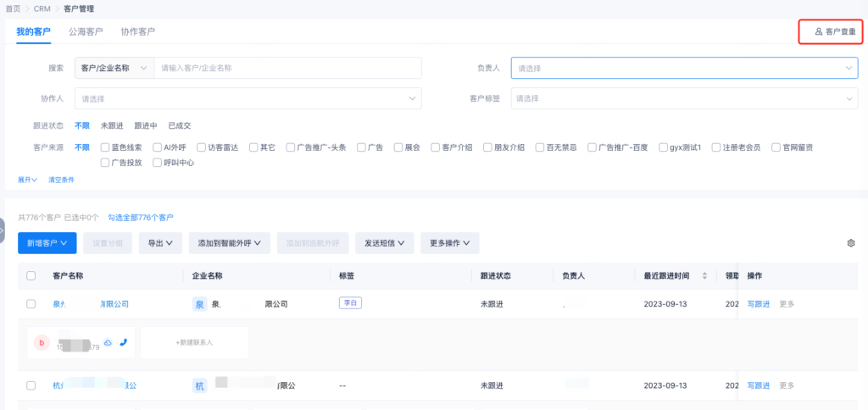Expand the 更多操作 dropdown menu
Image resolution: width=868 pixels, height=410 pixels.
point(449,243)
